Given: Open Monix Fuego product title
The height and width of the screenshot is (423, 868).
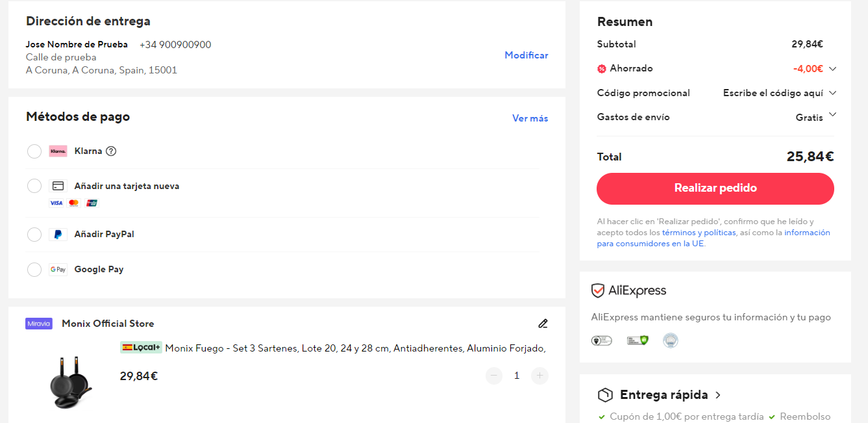Looking at the screenshot, I should click(x=355, y=348).
